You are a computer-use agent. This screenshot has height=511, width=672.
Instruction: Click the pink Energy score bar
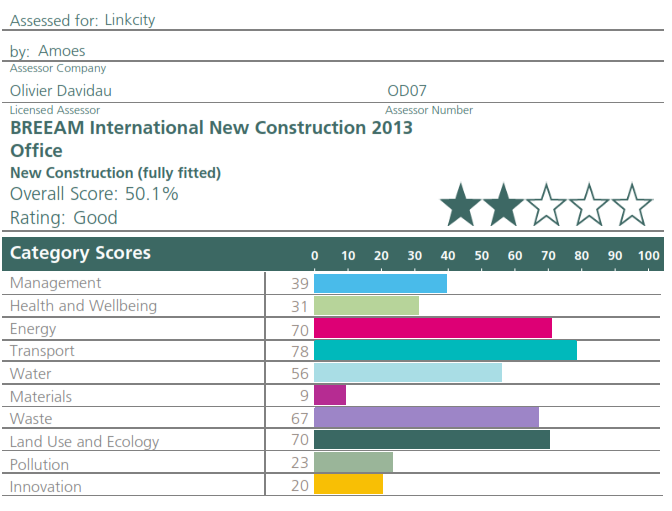click(x=433, y=328)
